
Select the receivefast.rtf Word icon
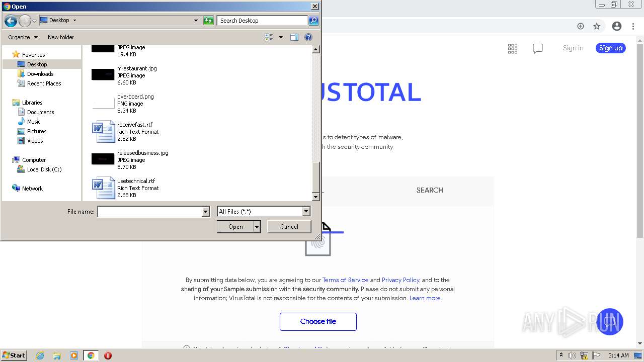(x=104, y=132)
